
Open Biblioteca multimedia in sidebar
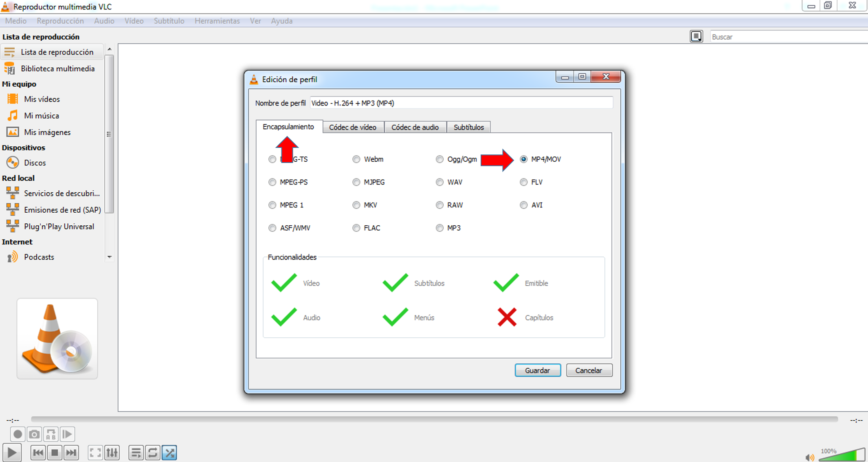click(52, 68)
